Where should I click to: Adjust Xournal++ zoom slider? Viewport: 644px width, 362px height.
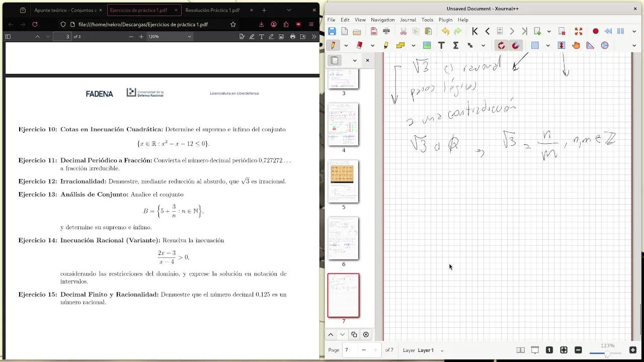pos(606,353)
